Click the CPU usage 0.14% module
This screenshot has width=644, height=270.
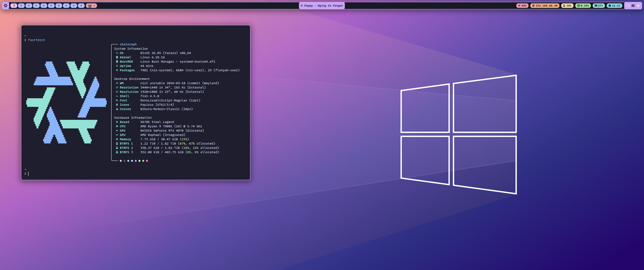click(x=583, y=5)
